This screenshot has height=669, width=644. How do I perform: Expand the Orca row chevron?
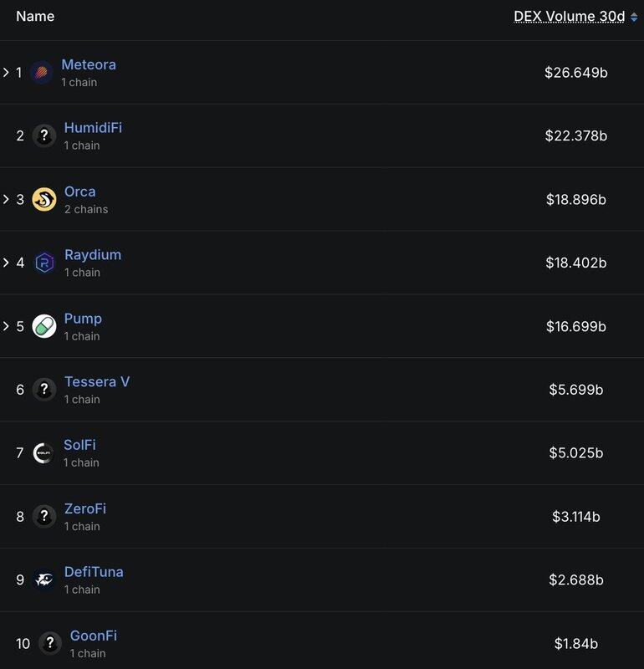[6, 199]
